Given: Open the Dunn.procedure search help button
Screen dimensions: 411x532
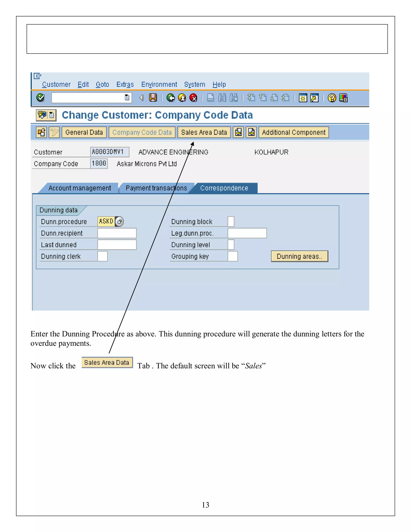Looking at the screenshot, I should (119, 221).
